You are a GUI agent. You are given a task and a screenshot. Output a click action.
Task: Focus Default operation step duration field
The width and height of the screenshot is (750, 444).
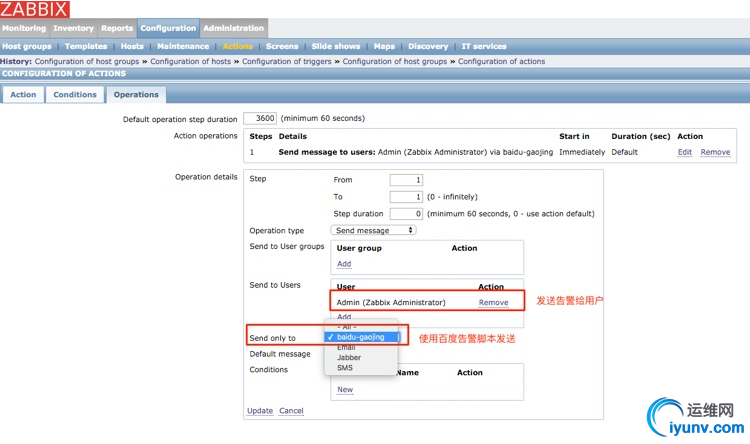[x=260, y=118]
